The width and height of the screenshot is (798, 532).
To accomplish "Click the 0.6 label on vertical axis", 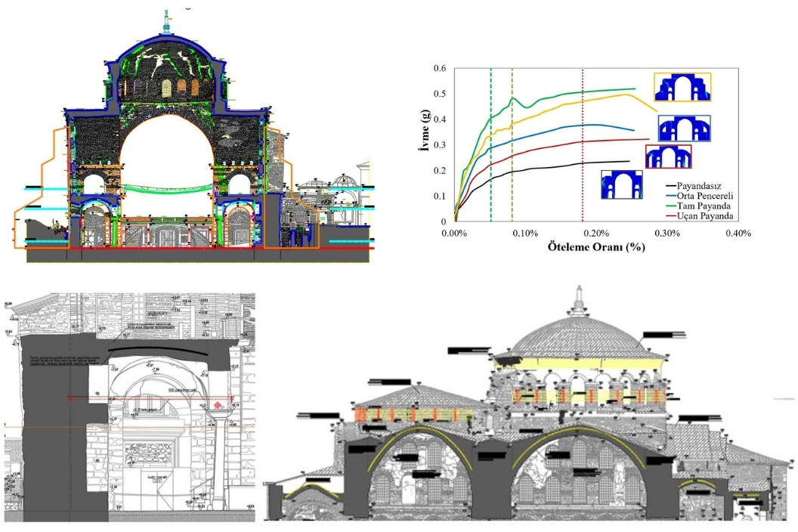I will [441, 69].
